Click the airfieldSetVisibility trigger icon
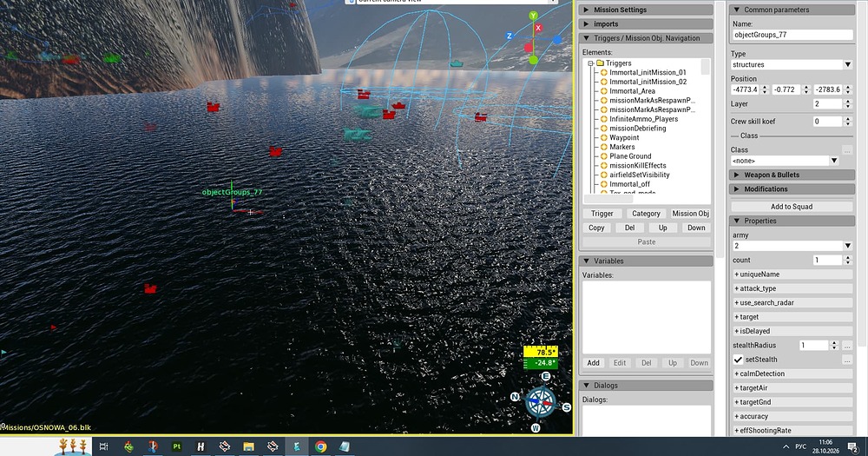Screen dimensions: 868x456 tap(604, 175)
